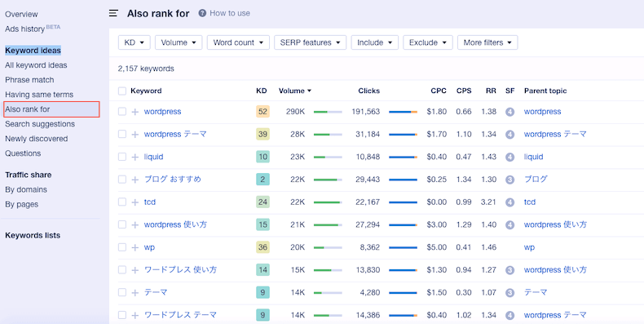
Task: Click plus icon for ワードプレス テーマ
Action: (x=135, y=315)
